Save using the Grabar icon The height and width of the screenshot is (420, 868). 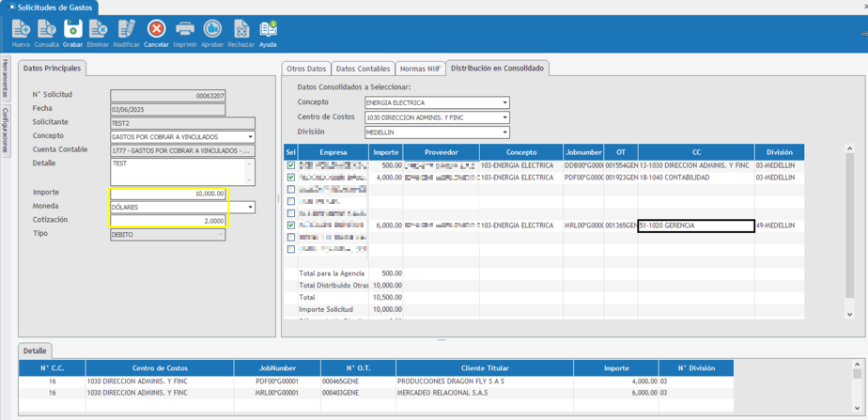(x=72, y=32)
